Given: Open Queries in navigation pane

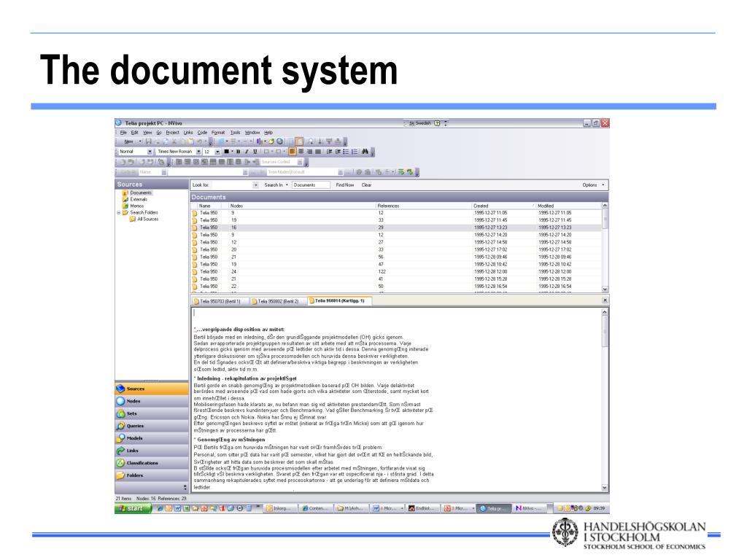Looking at the screenshot, I should click(x=152, y=426).
